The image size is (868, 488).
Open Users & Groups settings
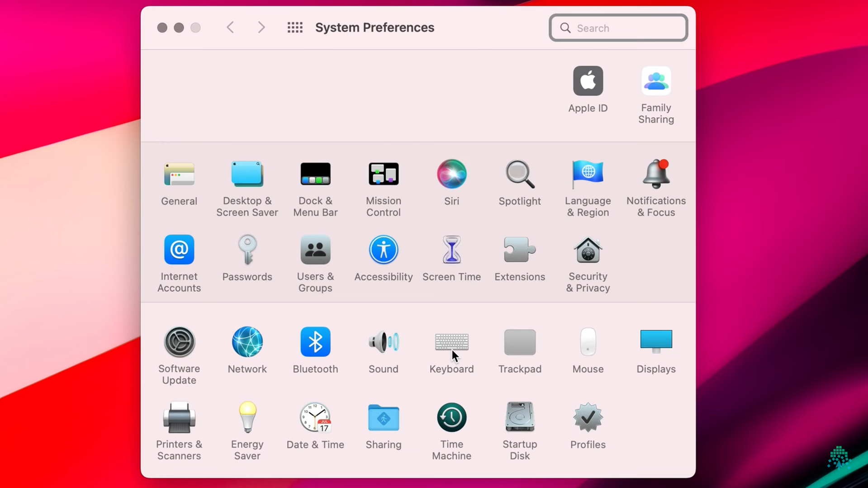[x=315, y=250]
